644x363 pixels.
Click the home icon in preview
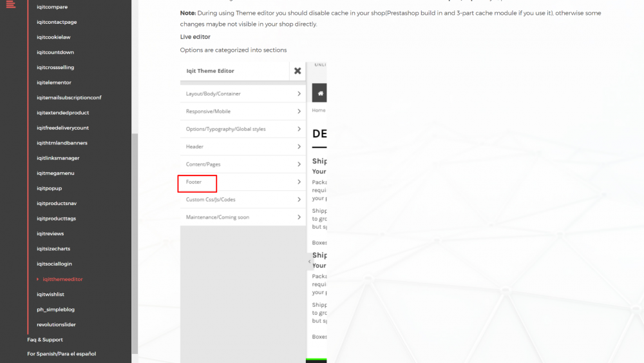[319, 93]
